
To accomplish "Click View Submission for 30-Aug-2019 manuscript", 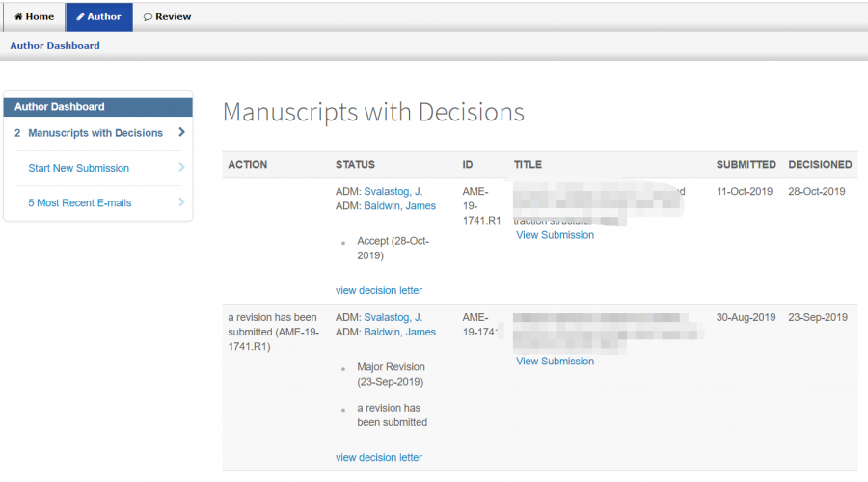I will 555,361.
